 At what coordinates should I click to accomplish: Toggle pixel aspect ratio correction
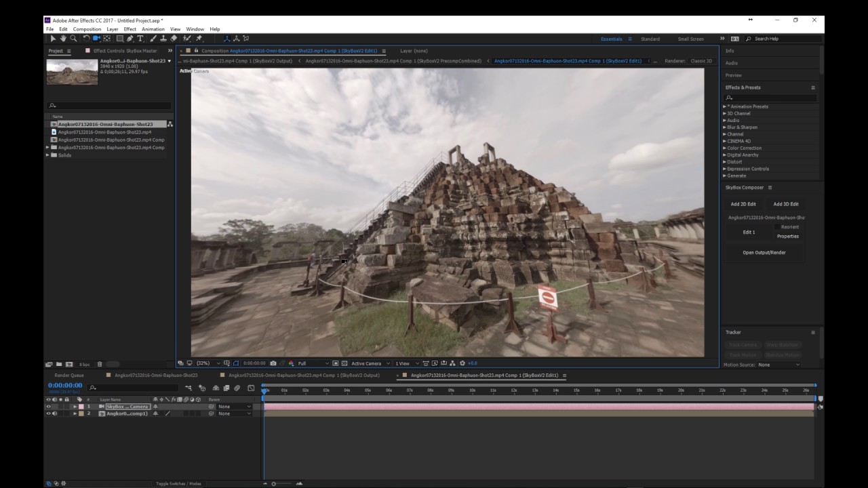tap(426, 363)
